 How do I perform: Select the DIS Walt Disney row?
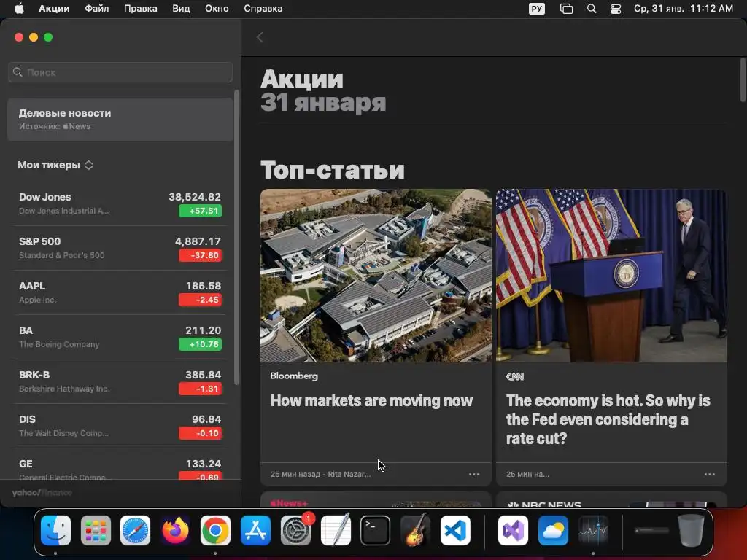[x=120, y=426]
